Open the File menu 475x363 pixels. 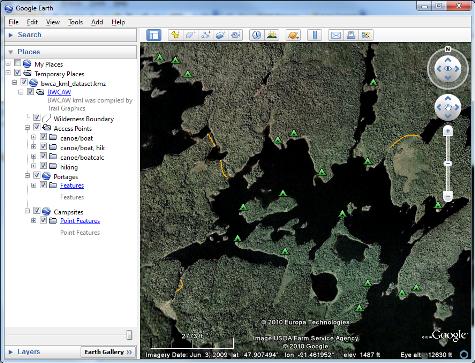click(x=13, y=22)
